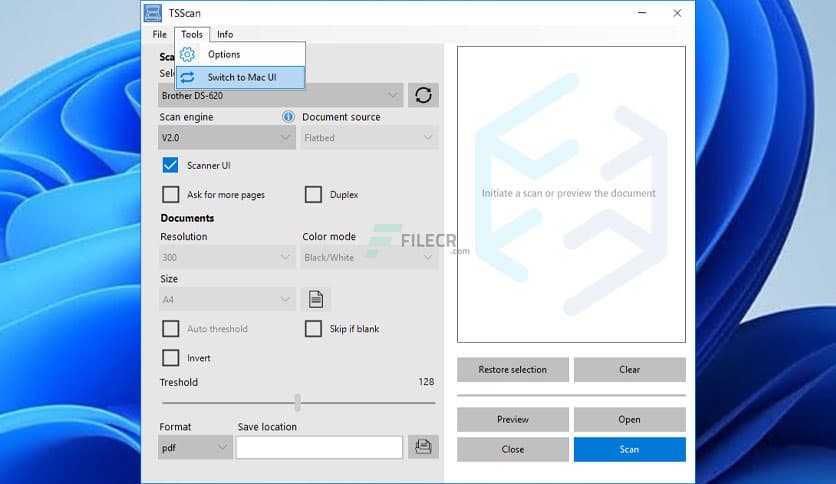Toggle the Invert checkbox
Image resolution: width=836 pixels, height=484 pixels.
[x=170, y=358]
